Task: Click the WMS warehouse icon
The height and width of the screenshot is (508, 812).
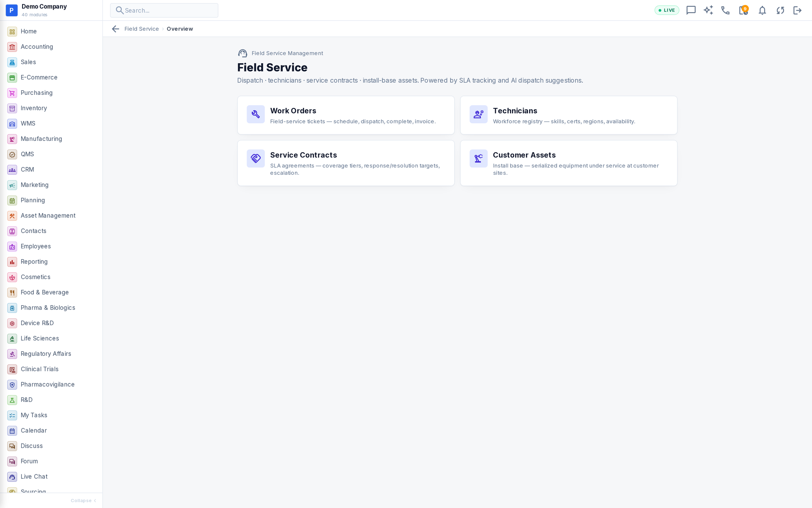Action: [12, 124]
